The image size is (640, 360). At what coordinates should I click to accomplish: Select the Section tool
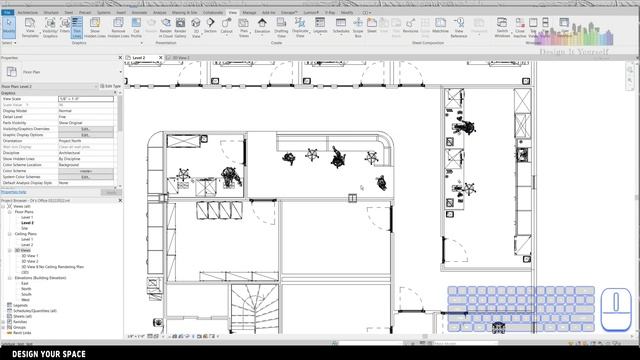pyautogui.click(x=210, y=25)
